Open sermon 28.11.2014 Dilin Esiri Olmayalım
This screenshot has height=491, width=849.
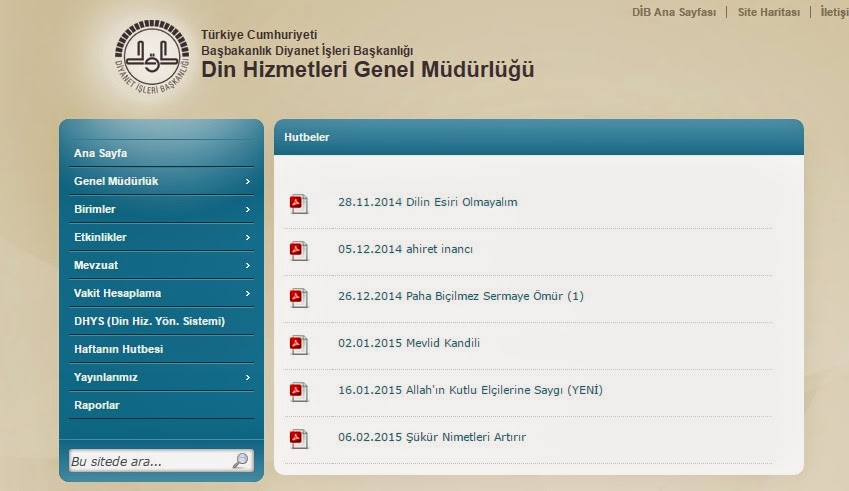[428, 202]
